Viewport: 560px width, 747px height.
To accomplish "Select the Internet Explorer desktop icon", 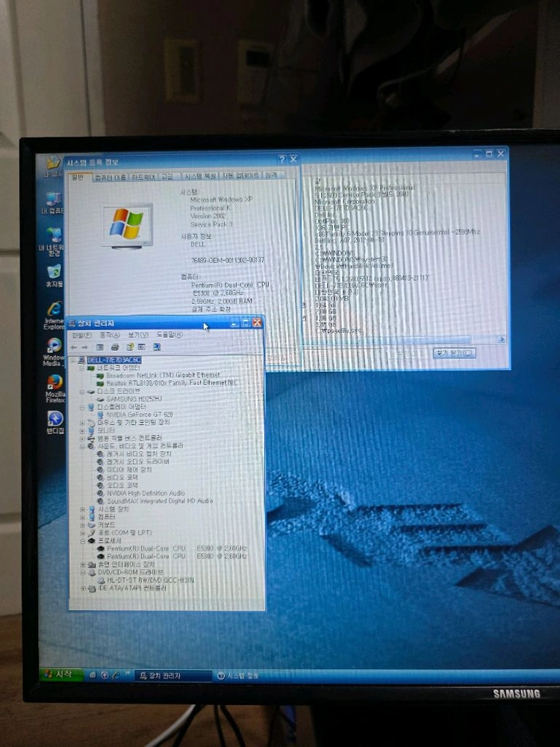I will click(55, 315).
